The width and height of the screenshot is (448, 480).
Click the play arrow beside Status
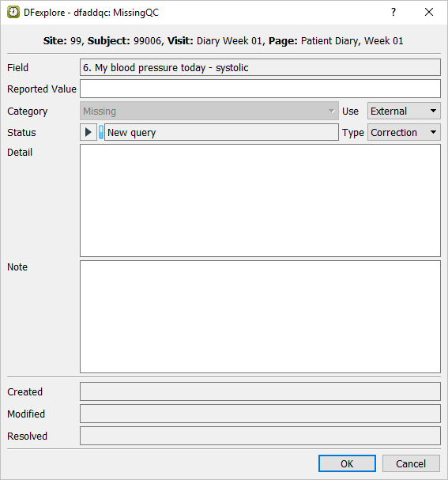88,132
